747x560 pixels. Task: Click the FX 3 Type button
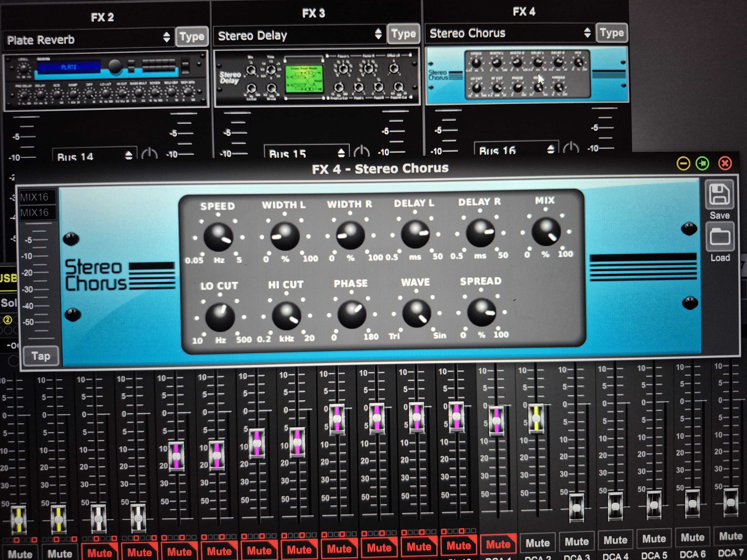tap(404, 34)
